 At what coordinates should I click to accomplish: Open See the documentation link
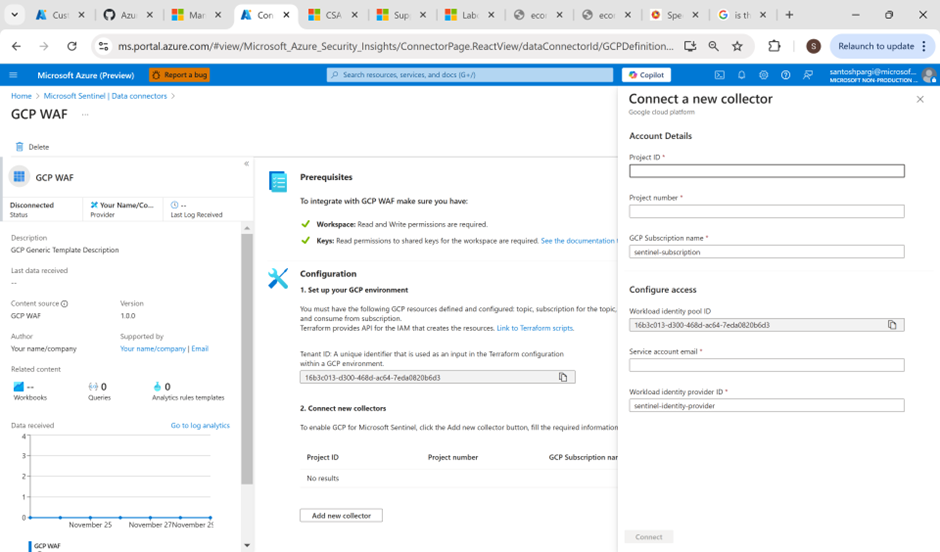pyautogui.click(x=579, y=241)
